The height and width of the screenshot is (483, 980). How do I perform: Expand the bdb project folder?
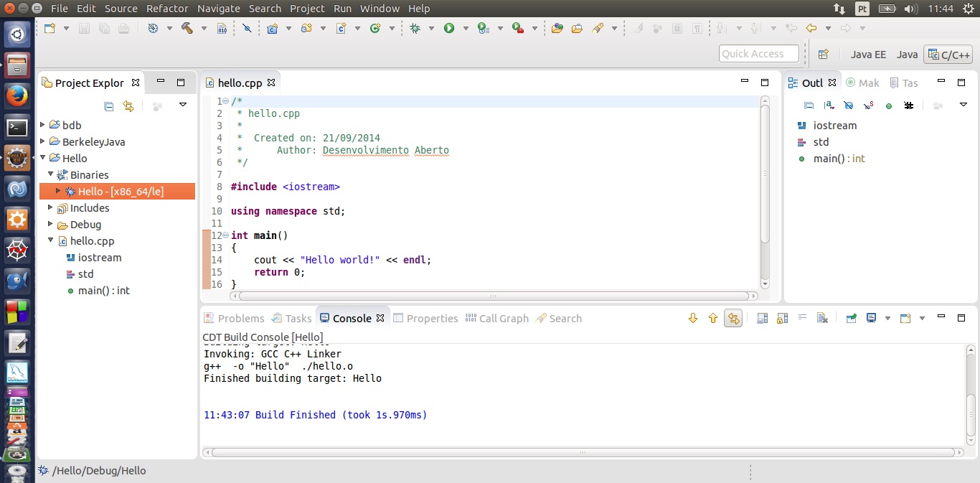click(43, 125)
